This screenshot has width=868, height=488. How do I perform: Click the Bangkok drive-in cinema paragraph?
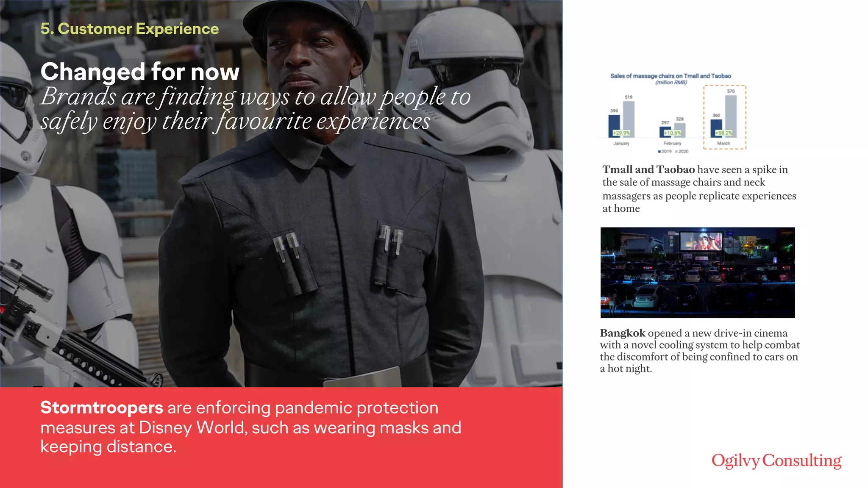700,351
